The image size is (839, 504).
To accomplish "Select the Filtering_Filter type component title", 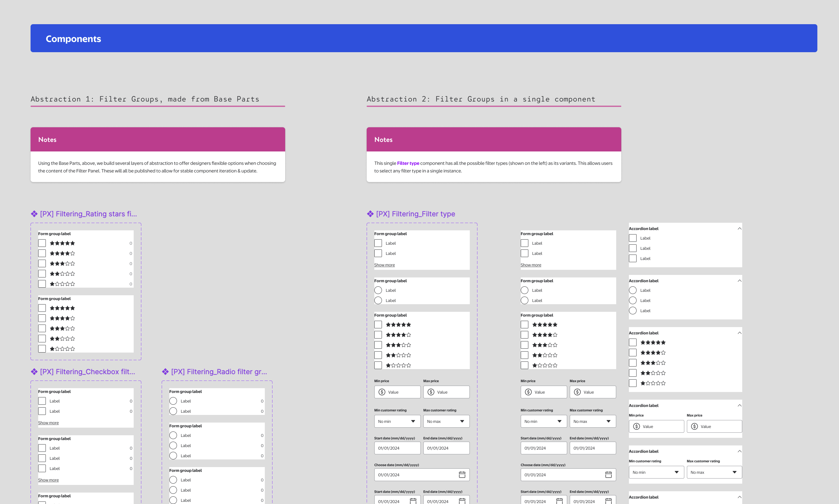I will tap(415, 214).
